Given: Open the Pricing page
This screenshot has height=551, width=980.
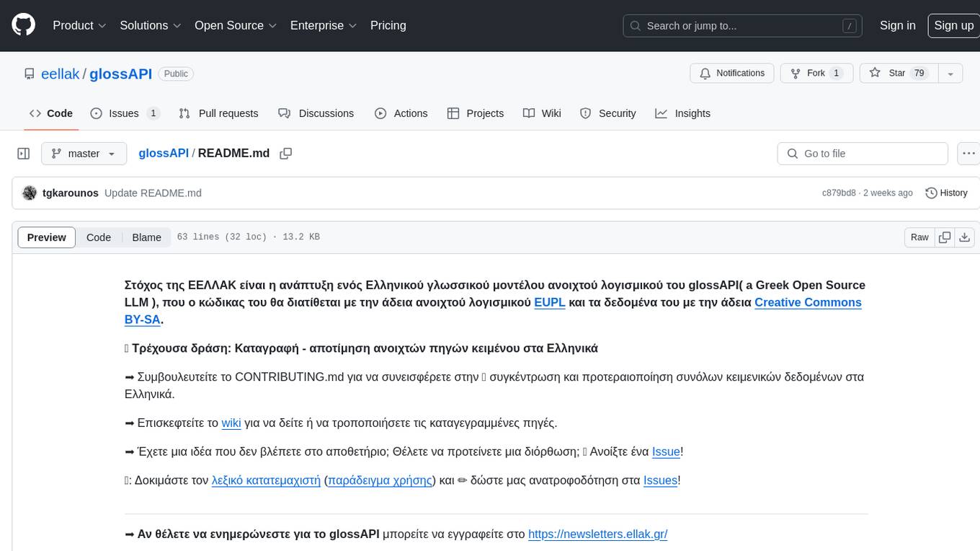Looking at the screenshot, I should tap(388, 25).
